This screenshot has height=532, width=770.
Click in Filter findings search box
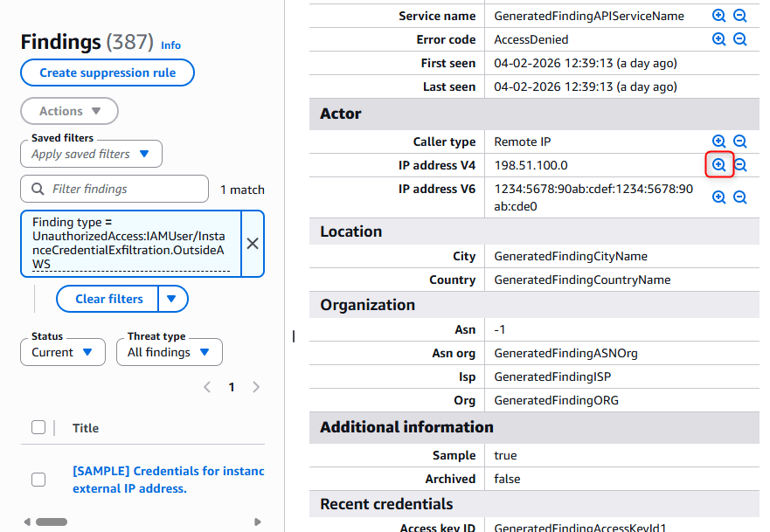click(122, 189)
